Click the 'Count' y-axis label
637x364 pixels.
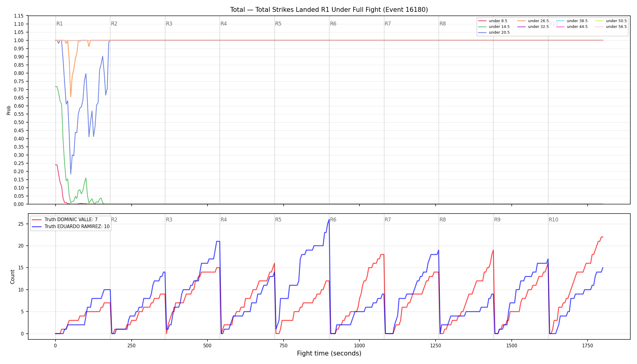click(12, 277)
